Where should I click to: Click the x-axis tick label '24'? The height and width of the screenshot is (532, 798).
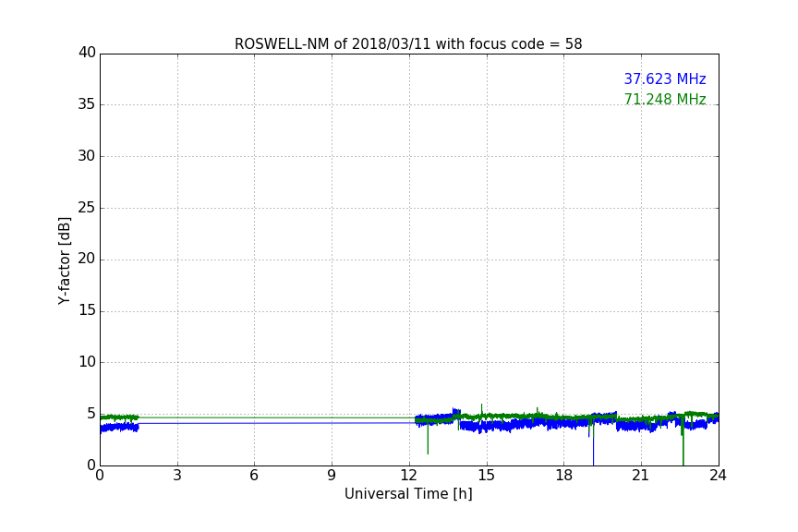point(718,476)
